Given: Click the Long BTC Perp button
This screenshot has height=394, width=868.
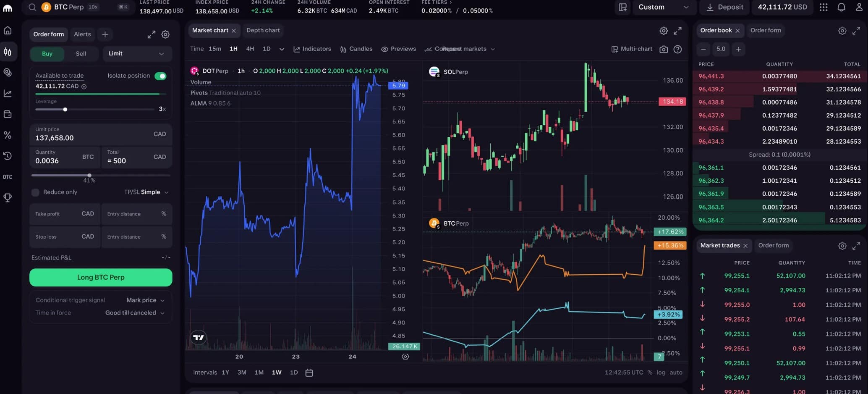Looking at the screenshot, I should (101, 277).
